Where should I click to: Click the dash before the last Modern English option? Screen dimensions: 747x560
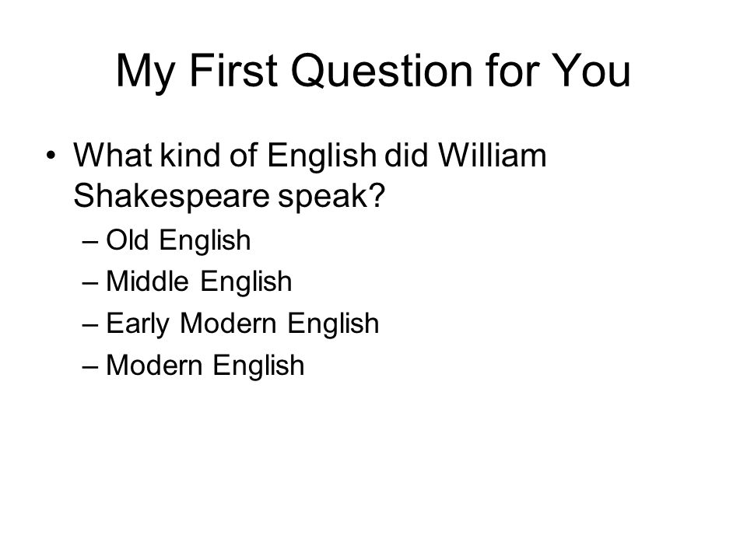tap(90, 367)
